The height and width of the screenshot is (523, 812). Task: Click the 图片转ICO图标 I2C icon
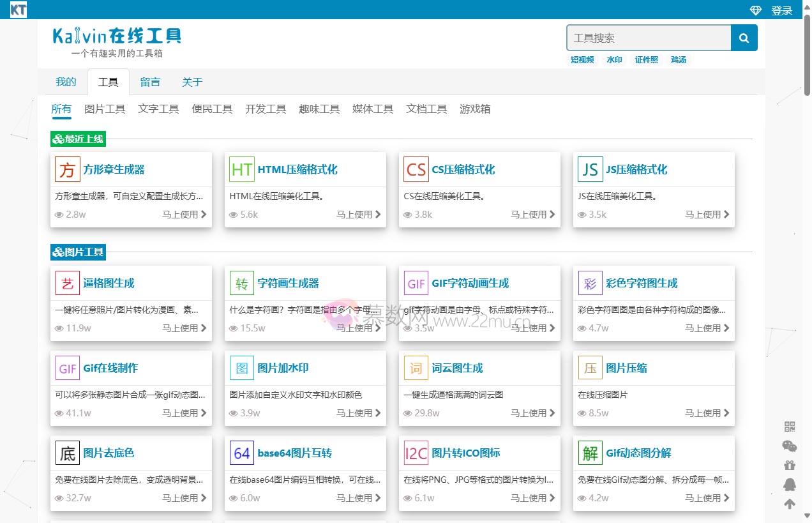tap(416, 453)
